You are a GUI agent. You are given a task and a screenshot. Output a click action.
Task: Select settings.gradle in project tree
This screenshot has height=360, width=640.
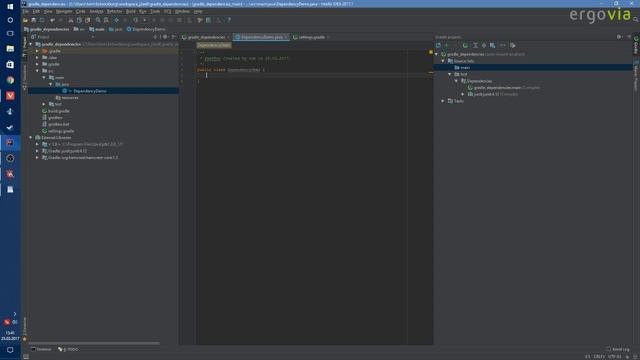tap(61, 131)
